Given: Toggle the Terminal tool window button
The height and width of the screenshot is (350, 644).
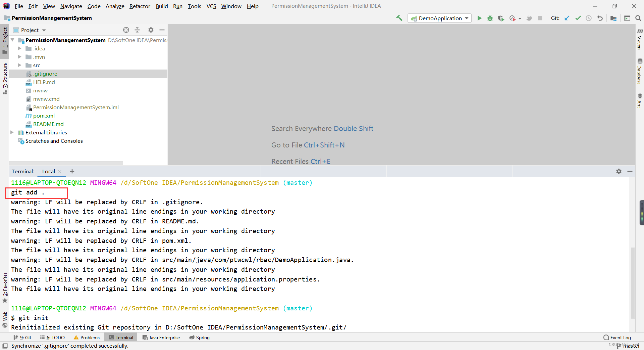Looking at the screenshot, I should [x=121, y=338].
